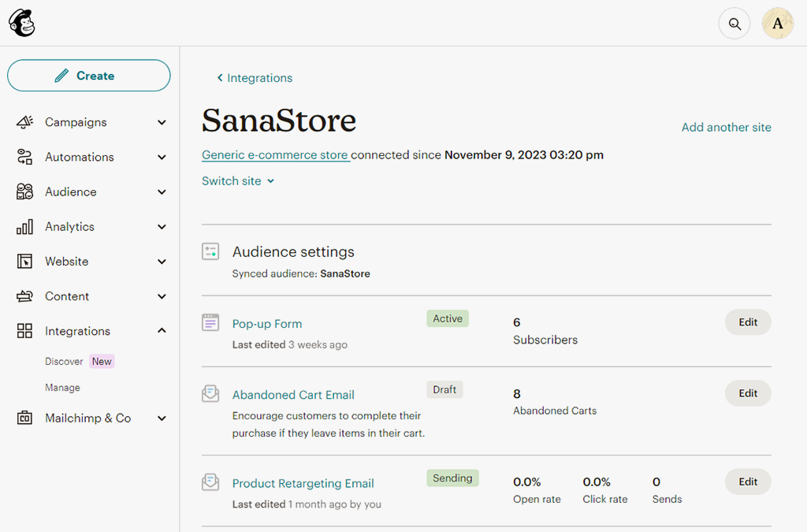
Task: Click the Automations icon
Action: [x=25, y=157]
